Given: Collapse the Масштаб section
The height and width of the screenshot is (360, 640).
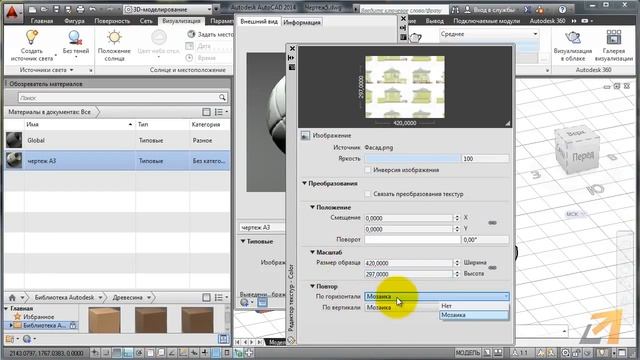Looking at the screenshot, I should click(x=312, y=252).
